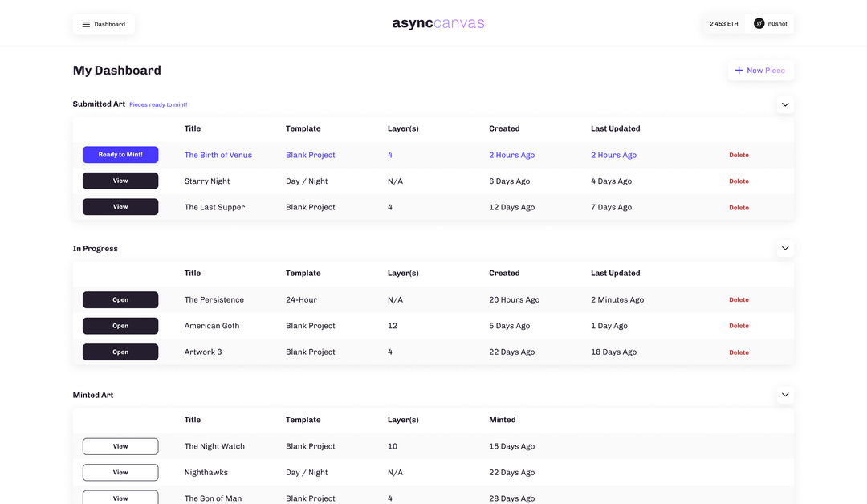
Task: Collapse the Submitted Art section chevron
Action: click(785, 104)
